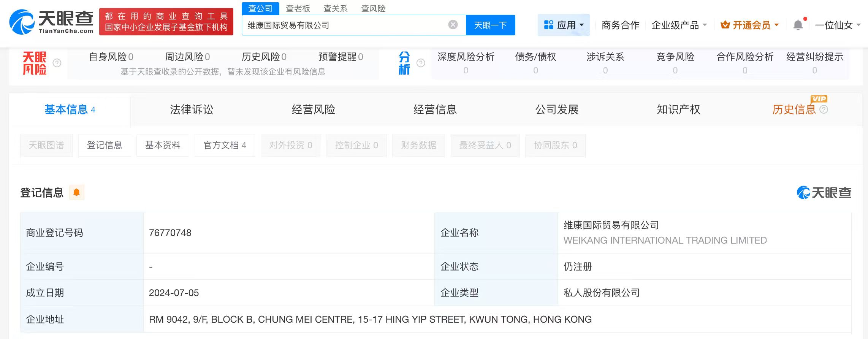The height and width of the screenshot is (339, 868).
Task: Click the 控制企业 0 sub-tab
Action: [x=356, y=145]
